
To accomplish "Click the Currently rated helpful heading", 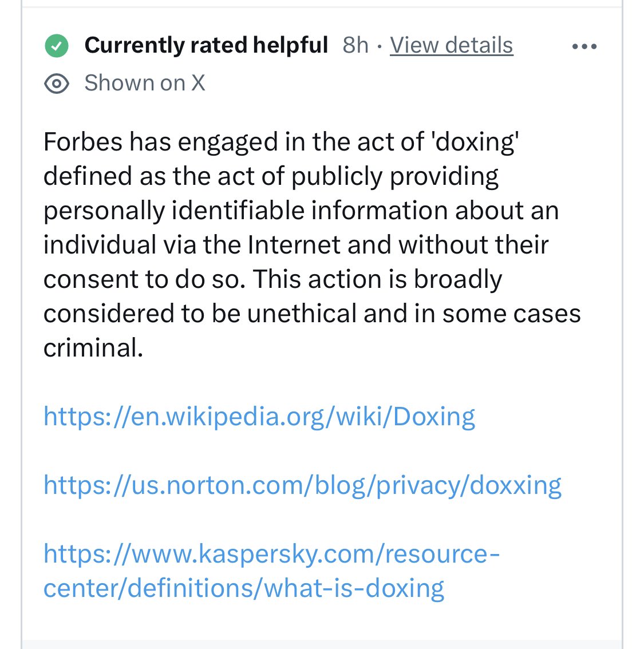I will [206, 45].
